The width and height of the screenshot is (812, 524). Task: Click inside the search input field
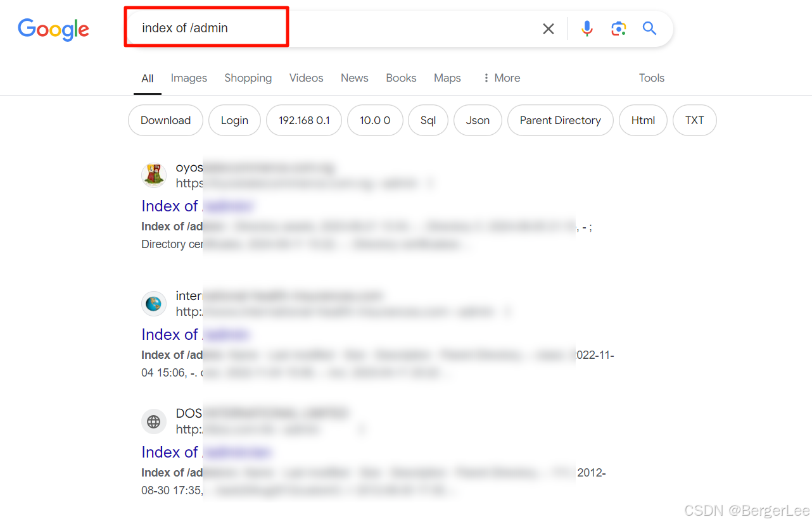tap(317, 28)
